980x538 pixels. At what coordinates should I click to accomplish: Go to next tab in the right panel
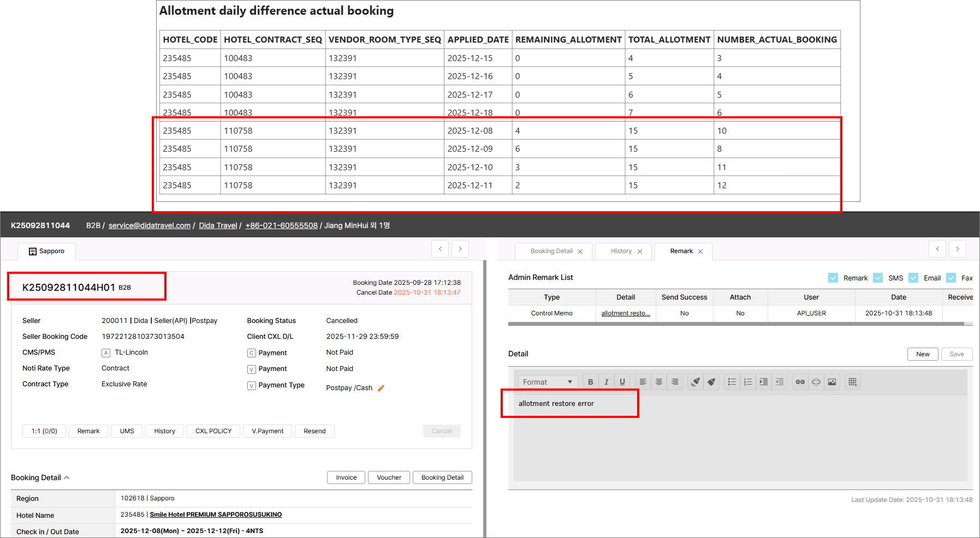957,249
